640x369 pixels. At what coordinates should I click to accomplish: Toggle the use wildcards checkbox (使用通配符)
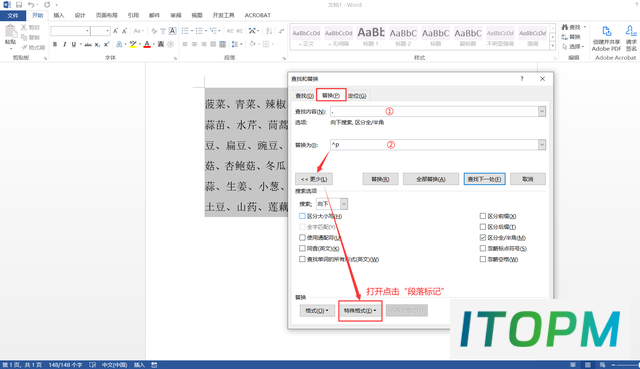(302, 238)
